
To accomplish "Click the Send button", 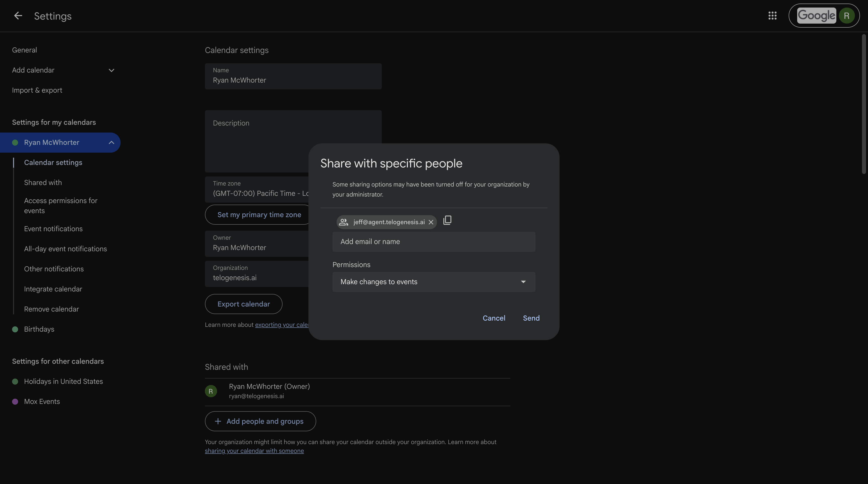I will click(531, 318).
